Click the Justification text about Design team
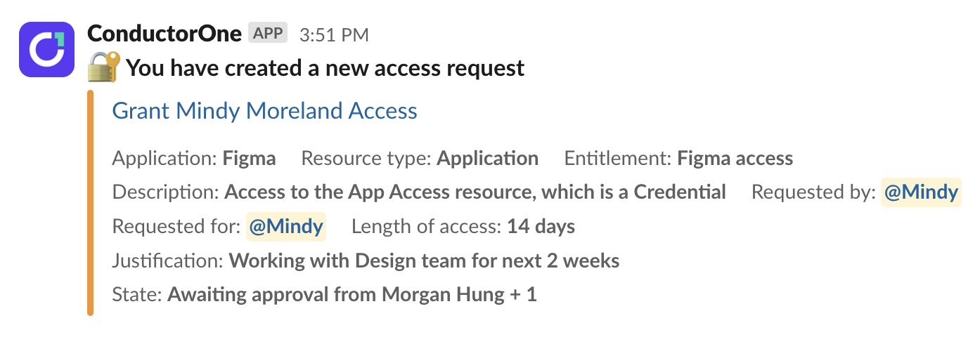This screenshot has width=980, height=337. 425,261
